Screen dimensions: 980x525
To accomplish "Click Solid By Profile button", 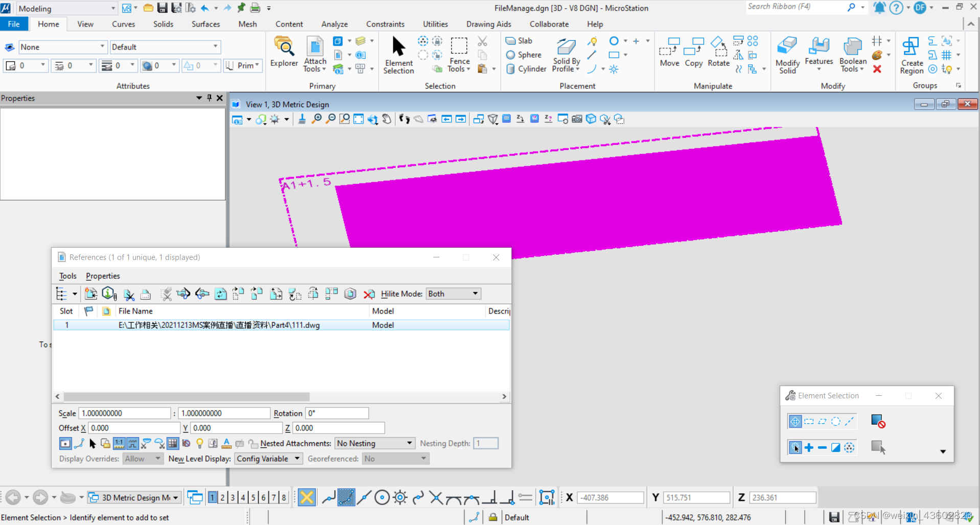I will coord(566,55).
